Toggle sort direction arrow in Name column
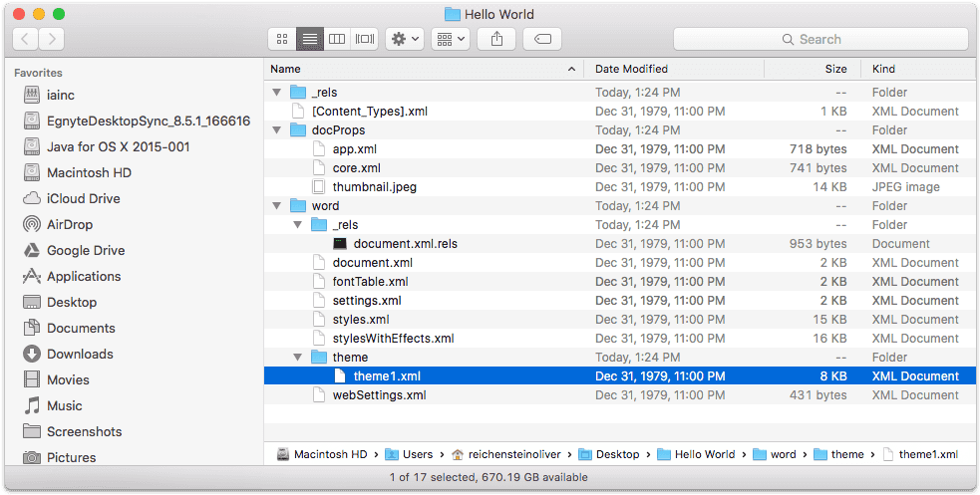 pos(571,70)
